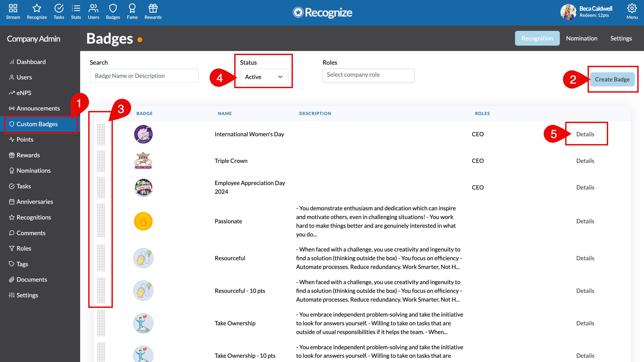Click the International Women's Day badge image
The width and height of the screenshot is (644, 362).
pos(143,134)
